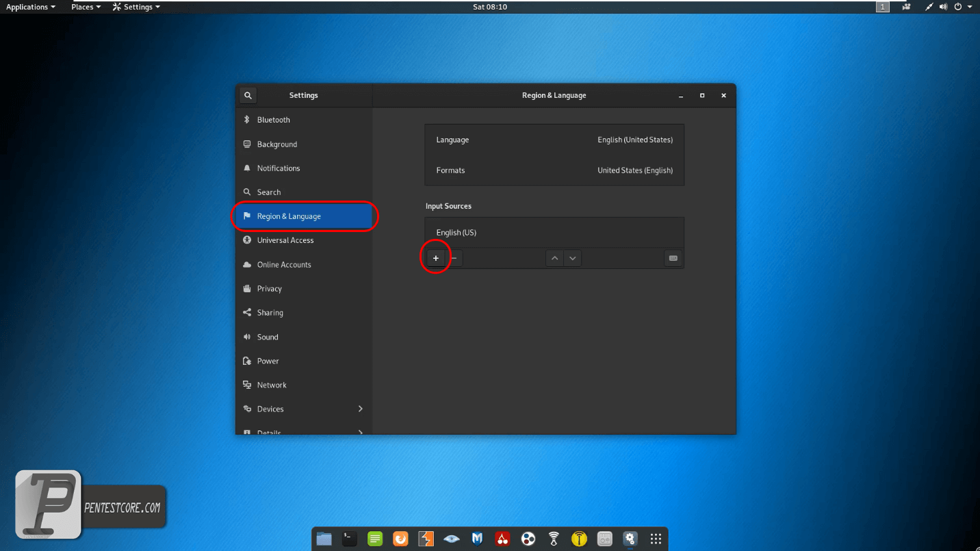
Task: Open the Sharing panel
Action: pyautogui.click(x=304, y=313)
